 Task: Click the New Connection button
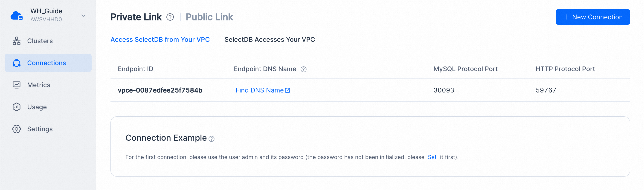pyautogui.click(x=592, y=17)
